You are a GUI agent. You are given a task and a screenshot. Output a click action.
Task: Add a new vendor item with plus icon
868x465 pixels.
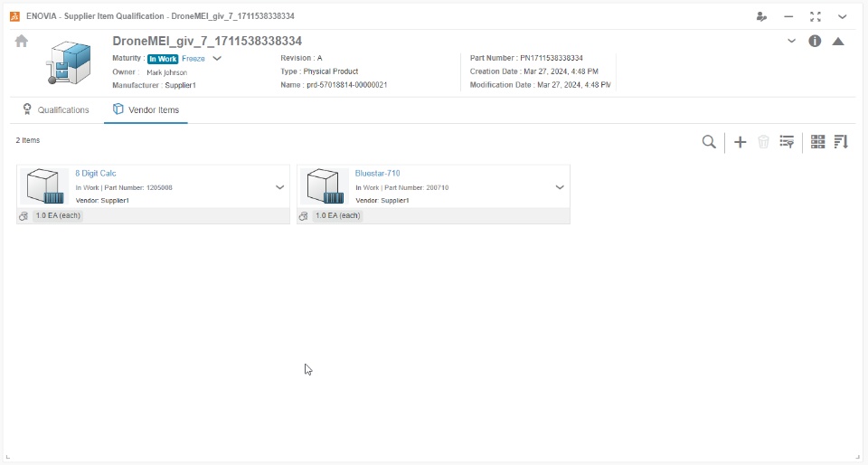tap(741, 142)
